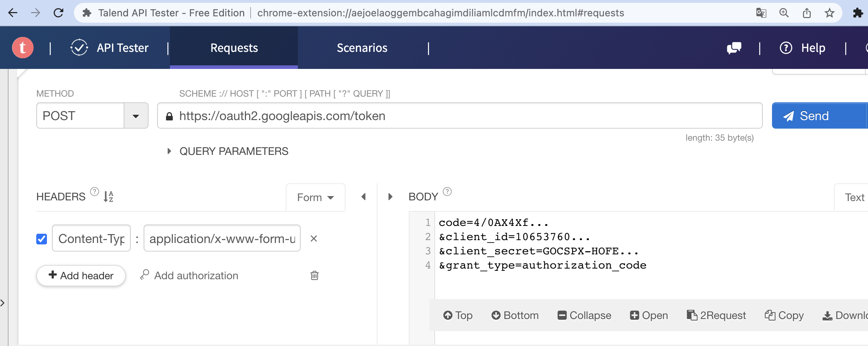868x346 pixels.
Task: Remove the Content-Type header with the X
Action: pyautogui.click(x=314, y=238)
